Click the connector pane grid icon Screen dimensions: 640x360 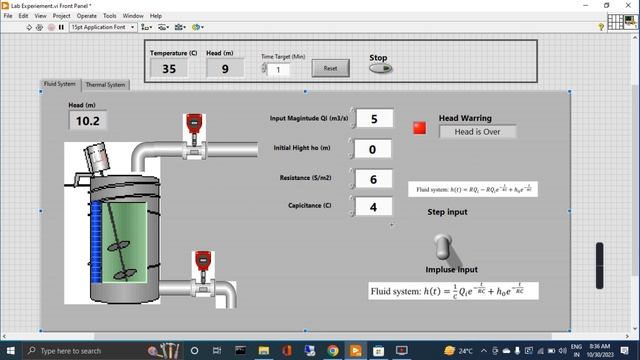(615, 22)
